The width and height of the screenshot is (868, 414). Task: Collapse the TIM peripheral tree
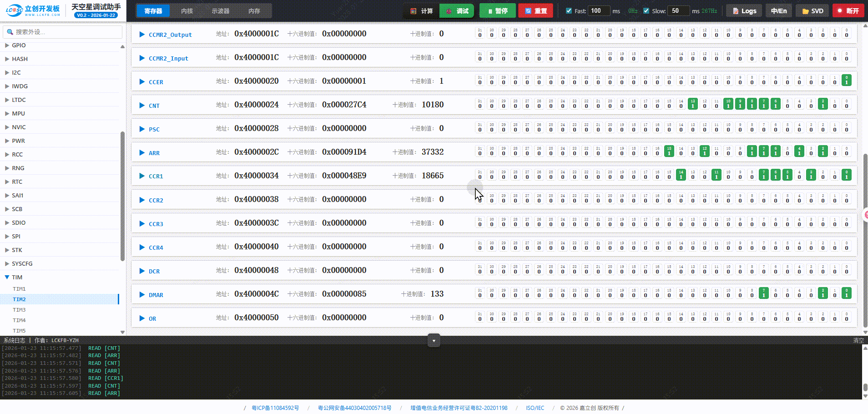coord(7,277)
